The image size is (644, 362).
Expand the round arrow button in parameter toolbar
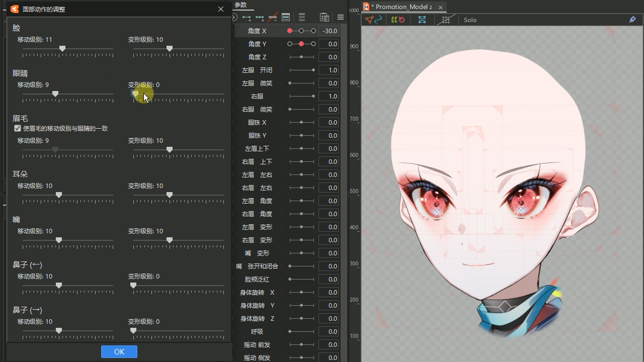234,18
